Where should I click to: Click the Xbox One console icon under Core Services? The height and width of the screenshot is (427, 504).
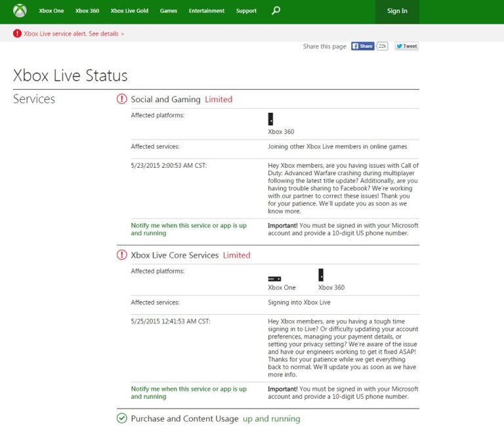(274, 279)
